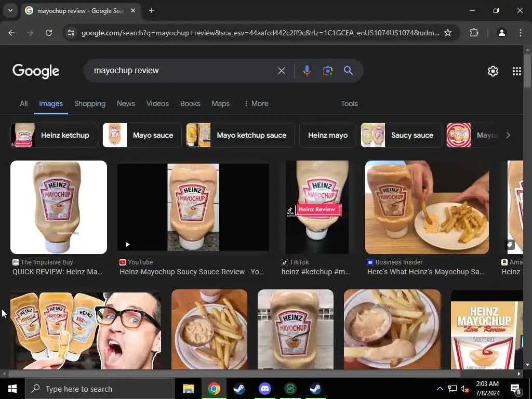Switch to the Books tab
The width and height of the screenshot is (532, 399).
pyautogui.click(x=190, y=103)
